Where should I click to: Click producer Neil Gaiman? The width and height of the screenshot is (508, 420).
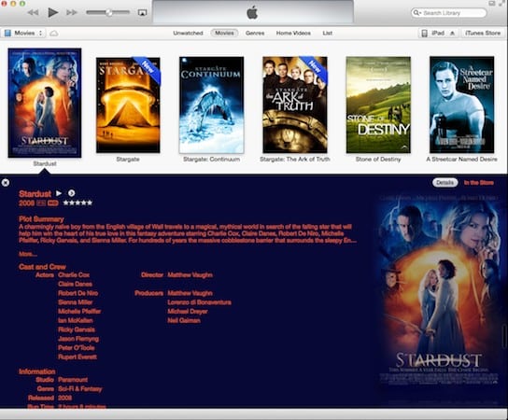(184, 320)
